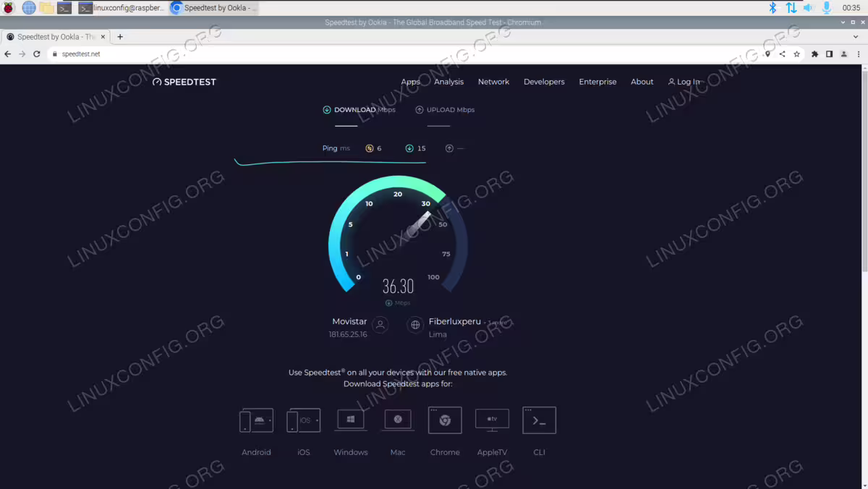The image size is (868, 489).
Task: Click the location permission icon in address bar
Action: tap(767, 54)
